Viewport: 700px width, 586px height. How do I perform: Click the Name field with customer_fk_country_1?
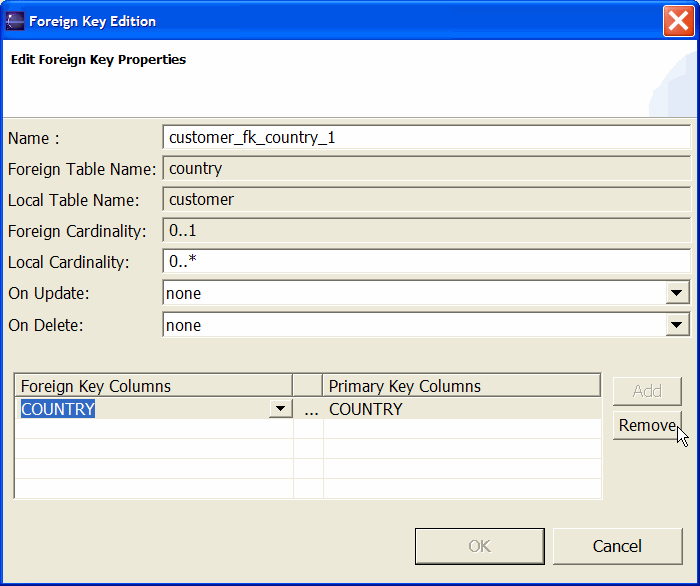point(426,138)
